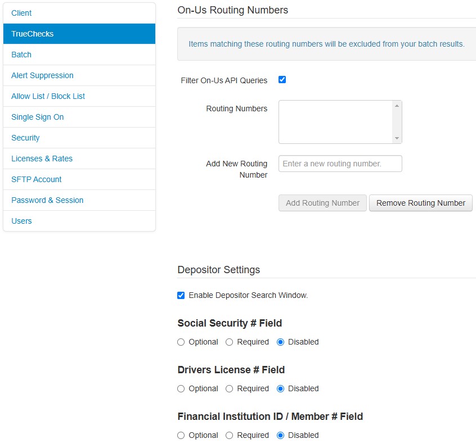Select the TrueChecks sidebar item
This screenshot has width=476, height=448.
point(79,34)
